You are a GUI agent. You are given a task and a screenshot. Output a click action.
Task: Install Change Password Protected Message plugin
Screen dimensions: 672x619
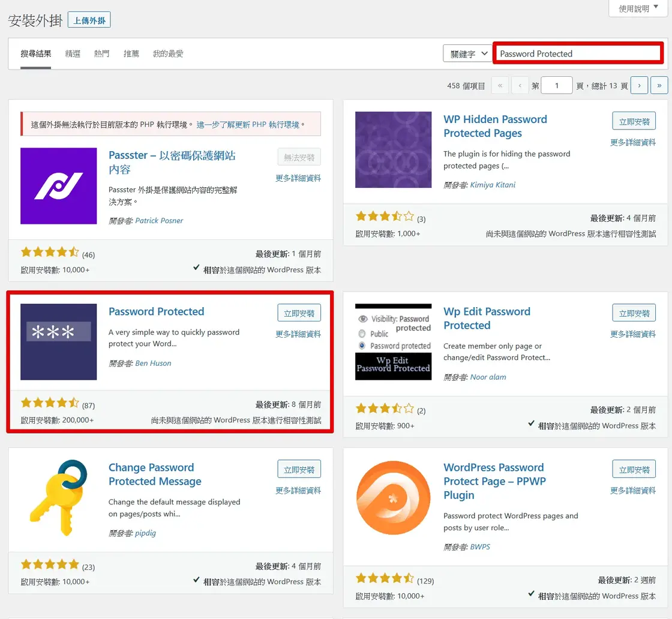[x=299, y=470]
